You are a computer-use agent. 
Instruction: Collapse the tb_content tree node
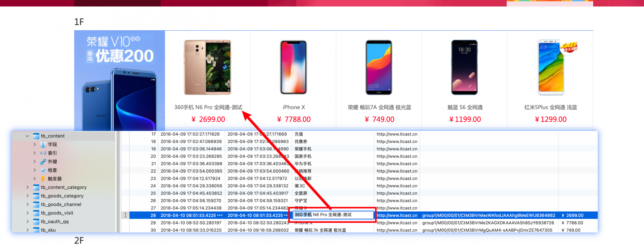[27, 136]
